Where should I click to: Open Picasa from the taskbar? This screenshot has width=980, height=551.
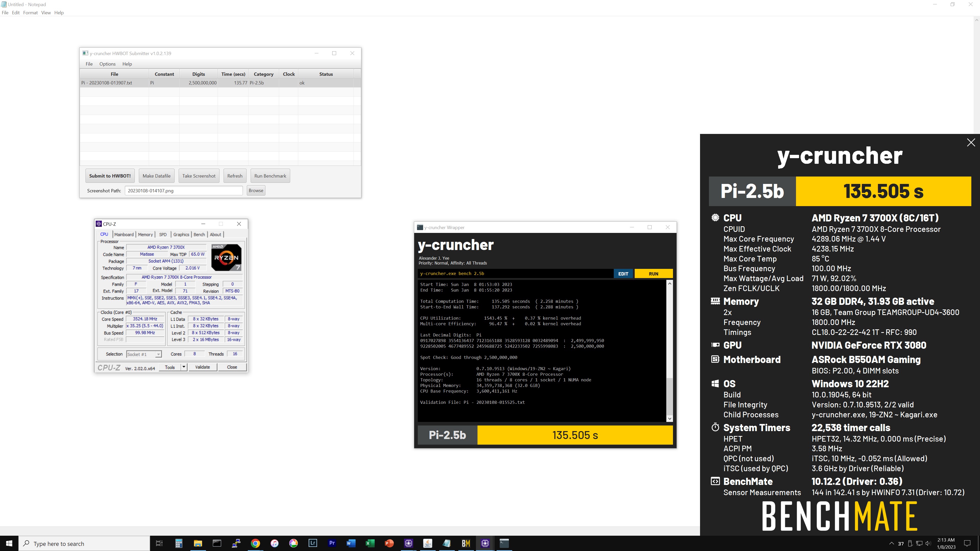pyautogui.click(x=294, y=543)
